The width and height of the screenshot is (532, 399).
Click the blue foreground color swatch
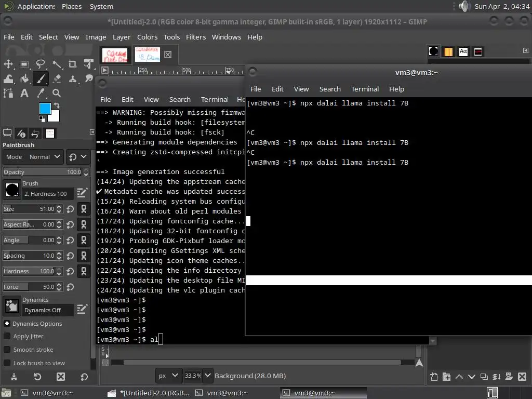pyautogui.click(x=45, y=109)
